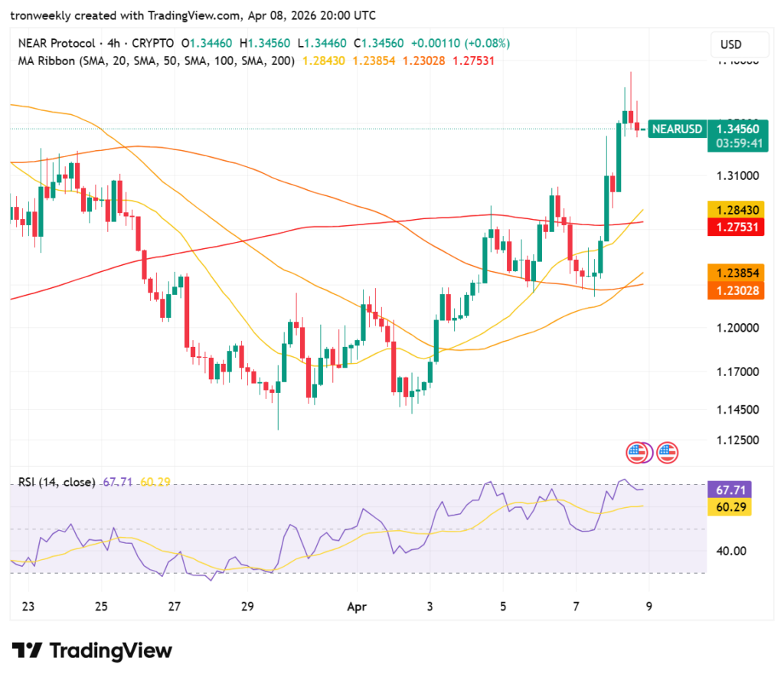
Task: Click the left US flag economic event icon
Action: 638,452
